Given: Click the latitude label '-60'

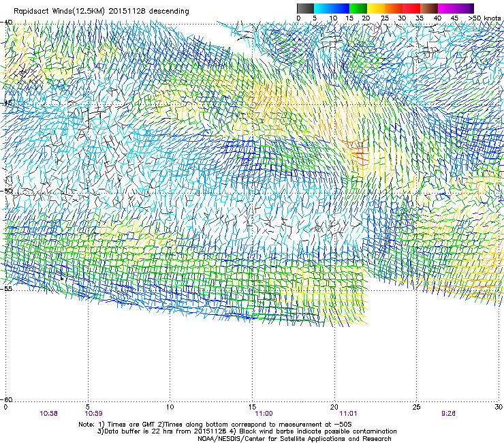Looking at the screenshot, I should [6, 399].
